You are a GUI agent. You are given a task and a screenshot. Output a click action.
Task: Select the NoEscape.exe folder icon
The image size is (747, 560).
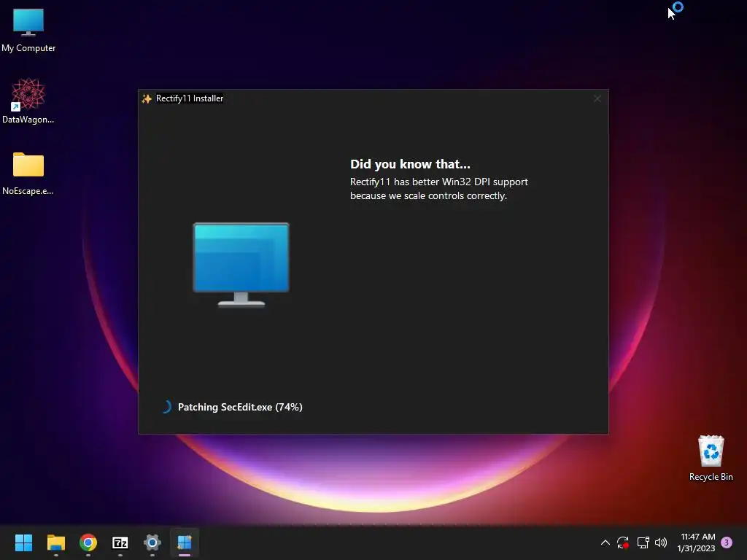pos(28,174)
